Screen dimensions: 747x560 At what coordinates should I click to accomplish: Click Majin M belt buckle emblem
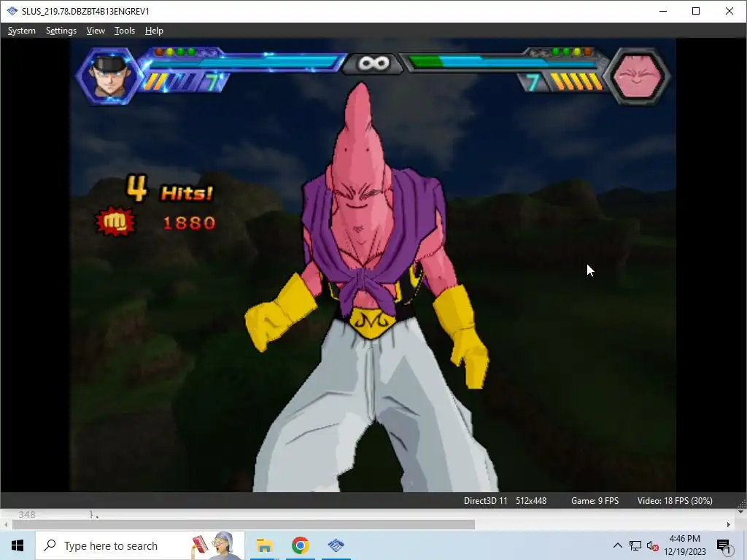[371, 322]
